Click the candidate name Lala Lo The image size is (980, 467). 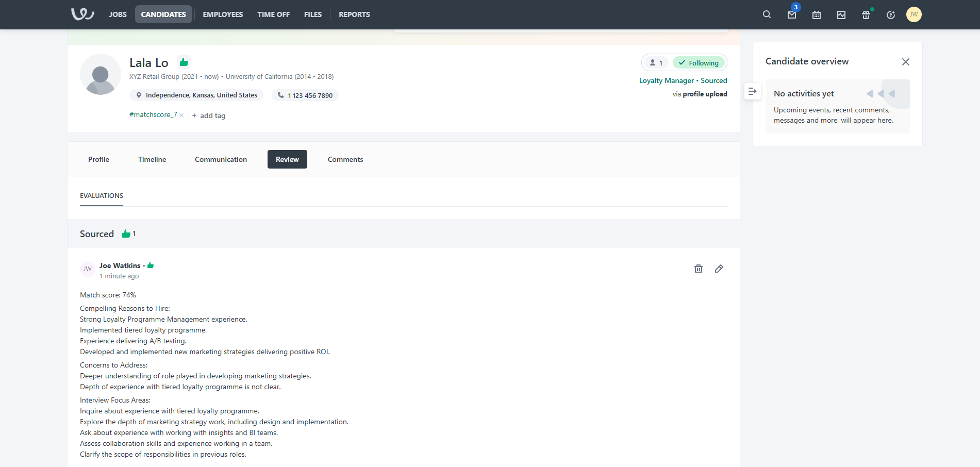pos(149,63)
